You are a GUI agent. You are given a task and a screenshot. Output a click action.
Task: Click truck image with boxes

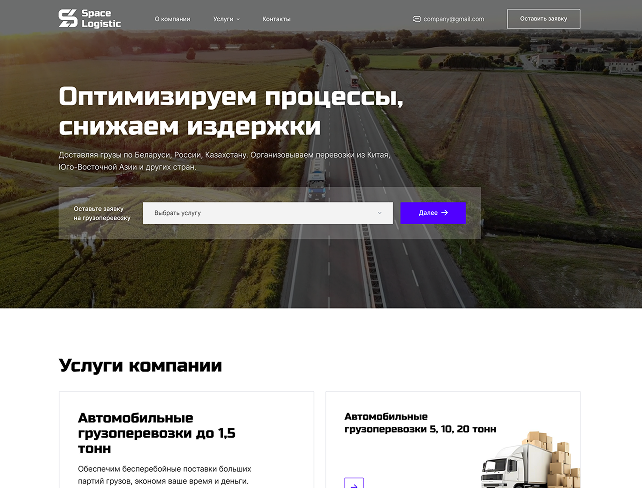click(530, 460)
